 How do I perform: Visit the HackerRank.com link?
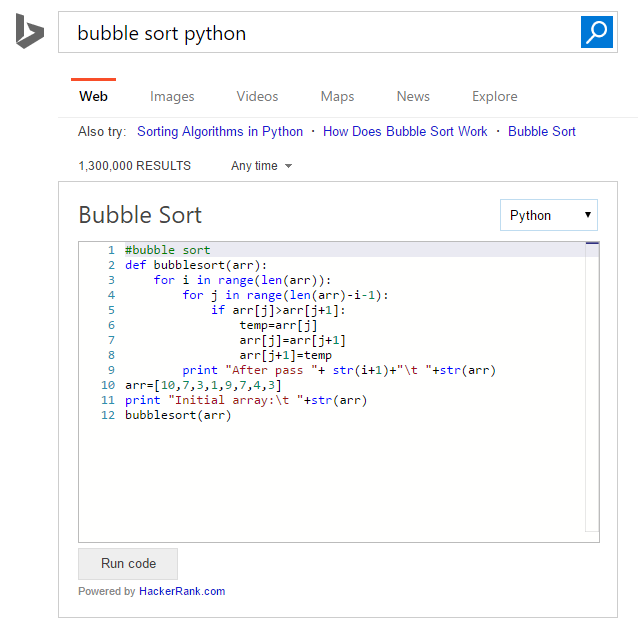coord(182,591)
